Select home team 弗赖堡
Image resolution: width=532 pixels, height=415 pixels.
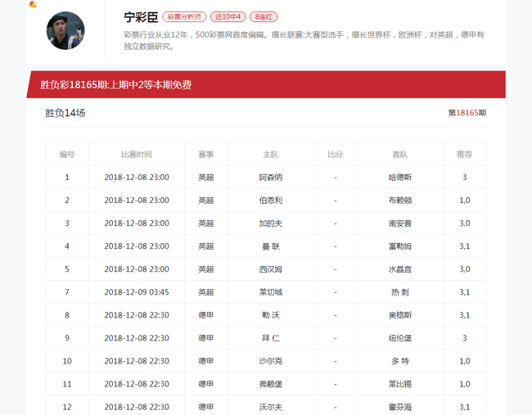point(271,384)
